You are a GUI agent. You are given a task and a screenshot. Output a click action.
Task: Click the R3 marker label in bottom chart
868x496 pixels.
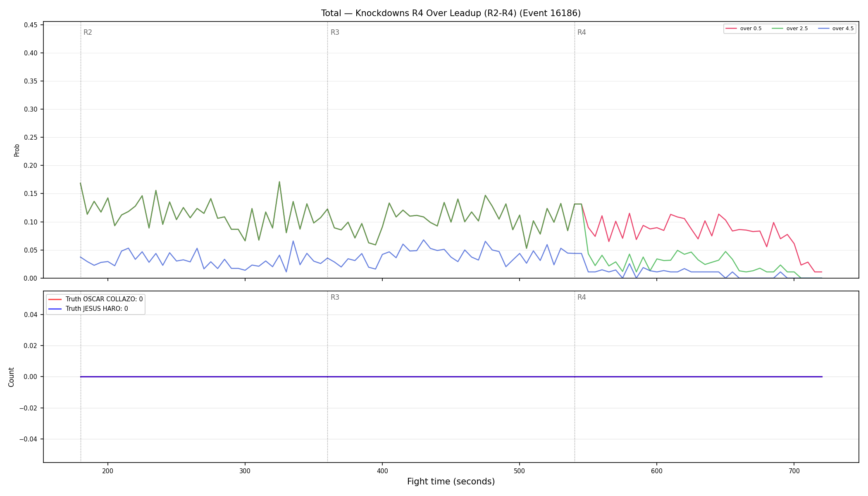pos(335,297)
